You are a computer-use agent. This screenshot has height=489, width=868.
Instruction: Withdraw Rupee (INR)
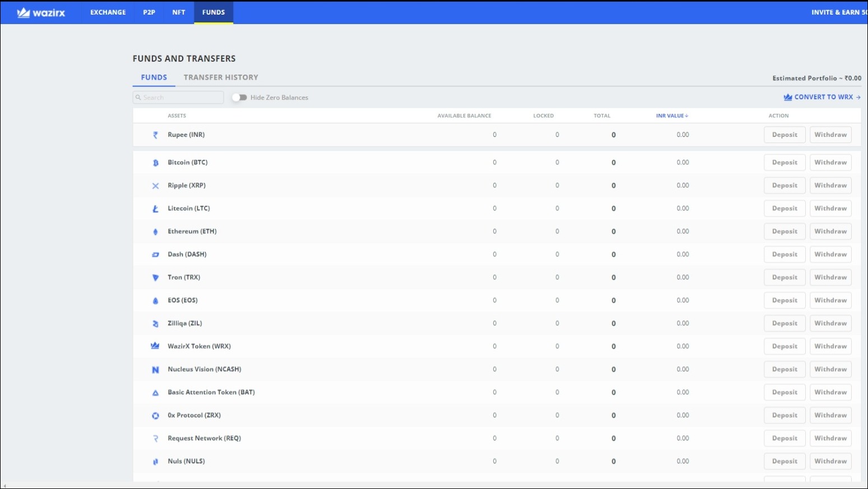(830, 135)
